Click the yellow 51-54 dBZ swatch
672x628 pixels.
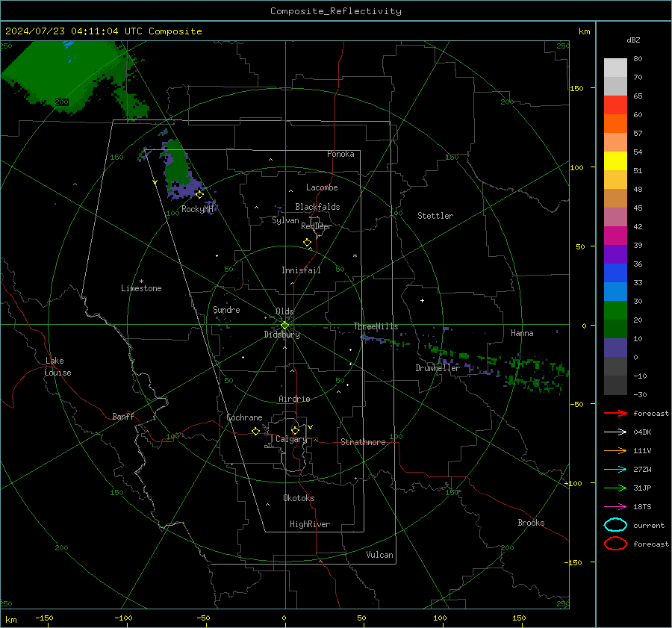615,161
